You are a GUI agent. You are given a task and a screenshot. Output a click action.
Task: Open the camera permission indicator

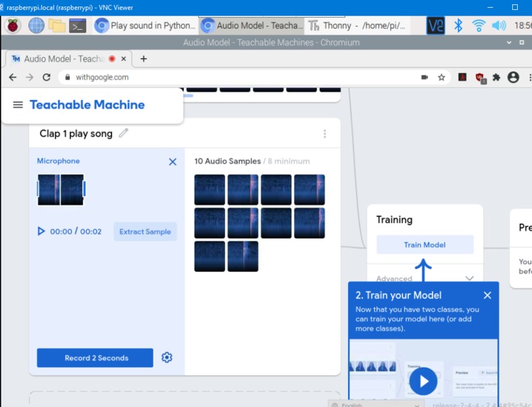[x=425, y=77]
